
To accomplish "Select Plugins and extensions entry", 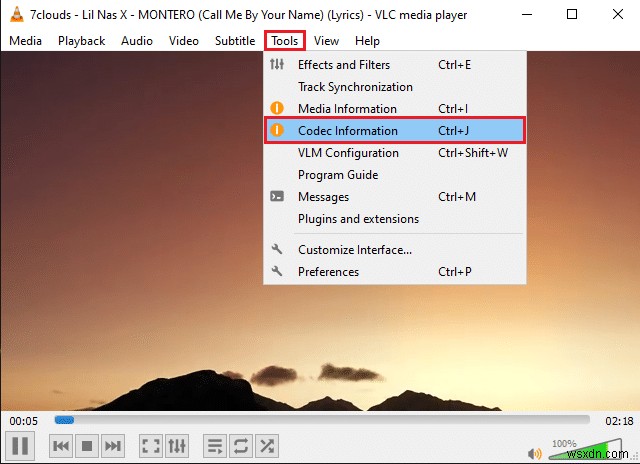I will click(394, 219).
